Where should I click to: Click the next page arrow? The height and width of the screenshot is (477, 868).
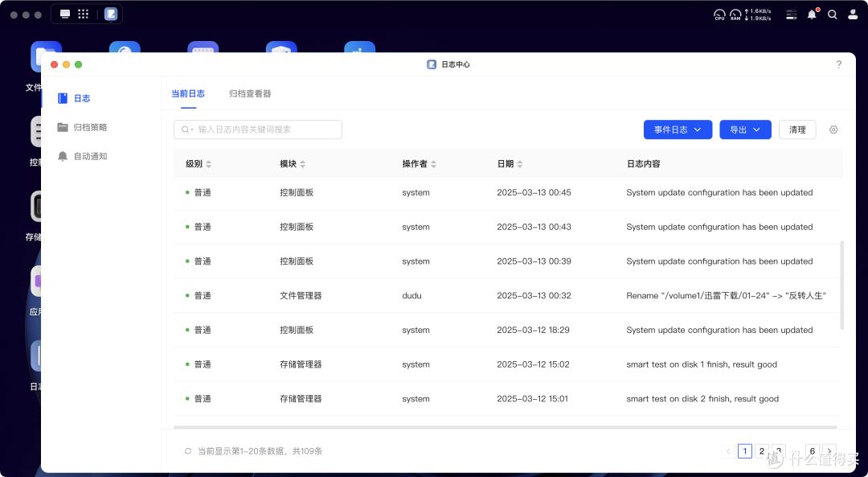829,451
